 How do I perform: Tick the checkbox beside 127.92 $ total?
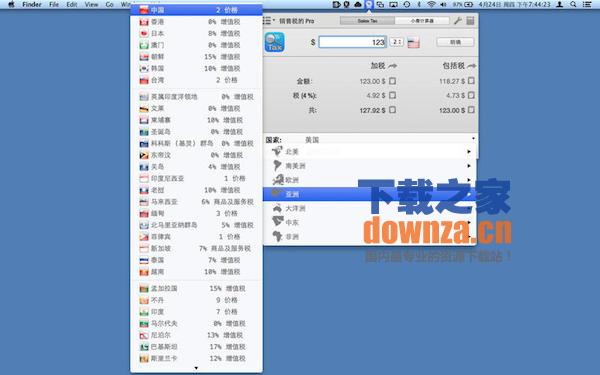point(392,110)
